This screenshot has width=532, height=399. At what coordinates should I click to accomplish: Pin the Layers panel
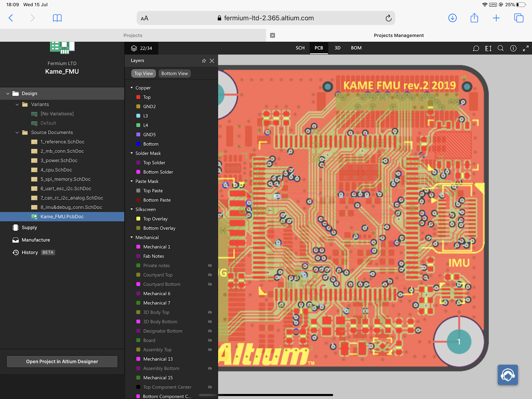(x=204, y=61)
